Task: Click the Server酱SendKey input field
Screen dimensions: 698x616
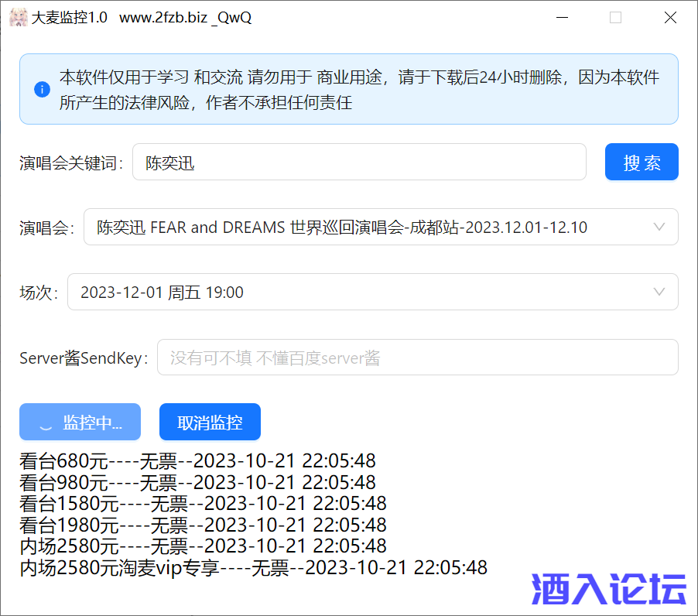Action: coord(417,358)
